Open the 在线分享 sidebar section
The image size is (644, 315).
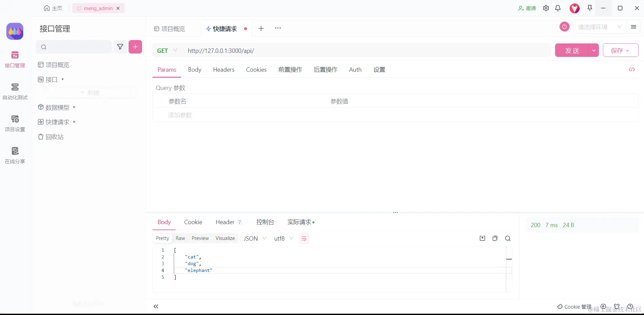[15, 155]
